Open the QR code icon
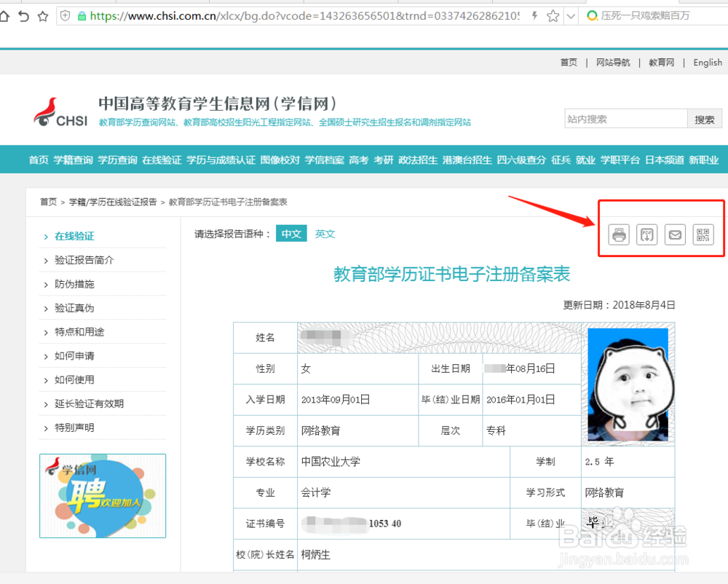728x584 pixels. (703, 234)
